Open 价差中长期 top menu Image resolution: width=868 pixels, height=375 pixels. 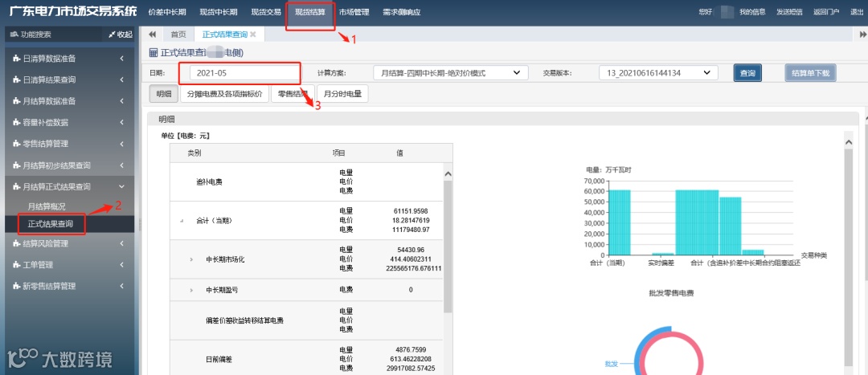coord(167,12)
